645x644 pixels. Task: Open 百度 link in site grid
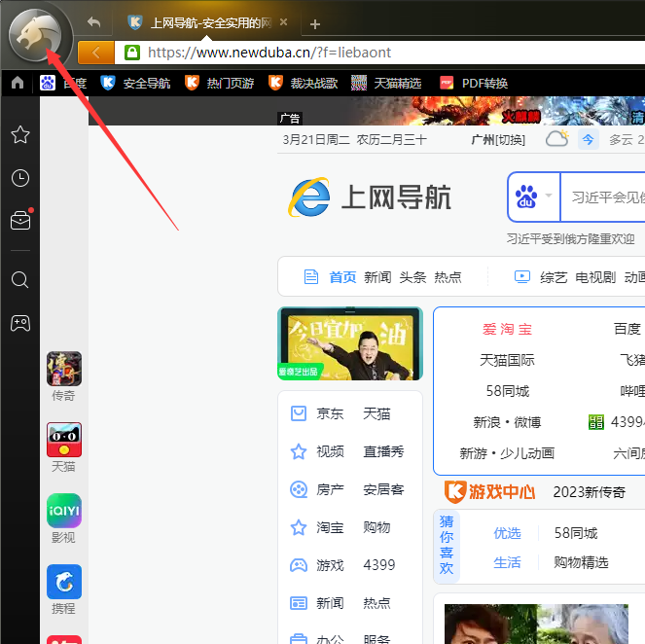point(627,329)
